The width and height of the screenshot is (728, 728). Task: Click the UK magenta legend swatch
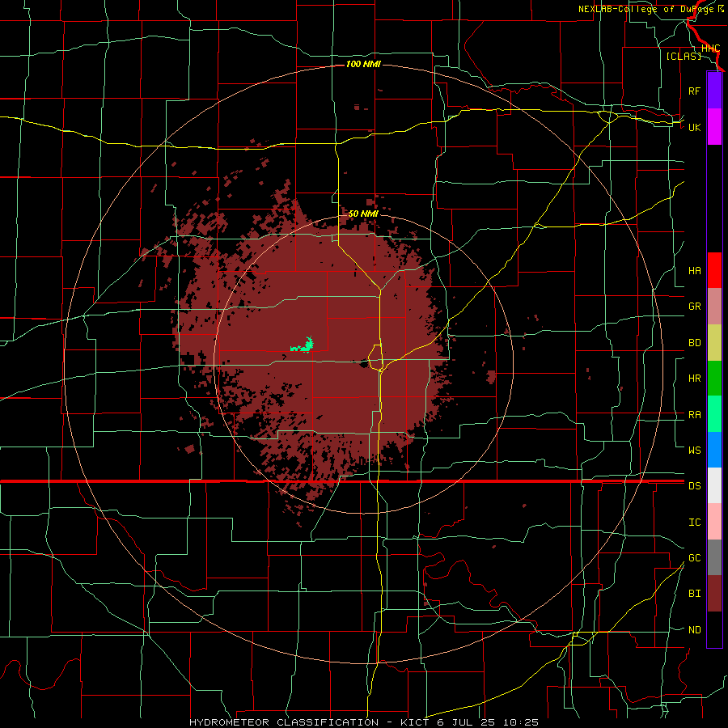714,127
